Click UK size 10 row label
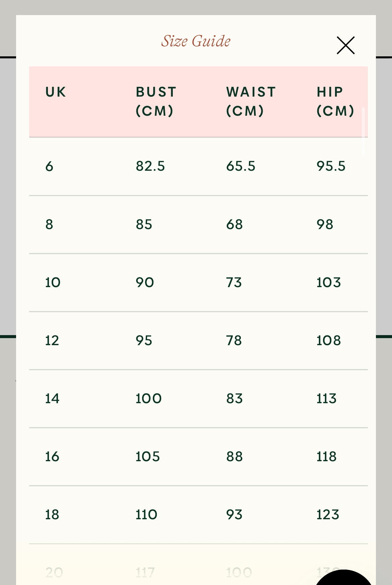 coord(53,282)
